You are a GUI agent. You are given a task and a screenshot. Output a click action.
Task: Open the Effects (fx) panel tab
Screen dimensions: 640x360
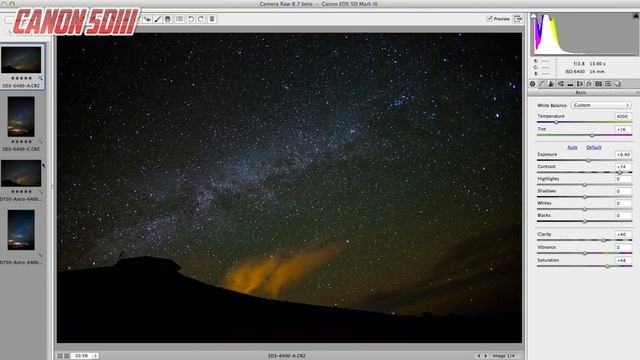coord(589,84)
